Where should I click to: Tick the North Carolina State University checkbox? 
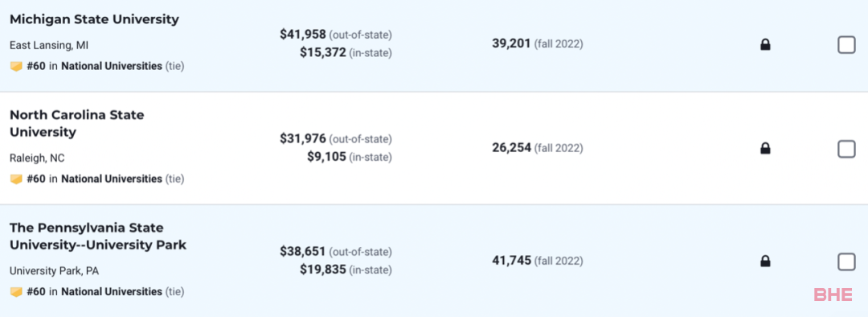click(x=846, y=149)
